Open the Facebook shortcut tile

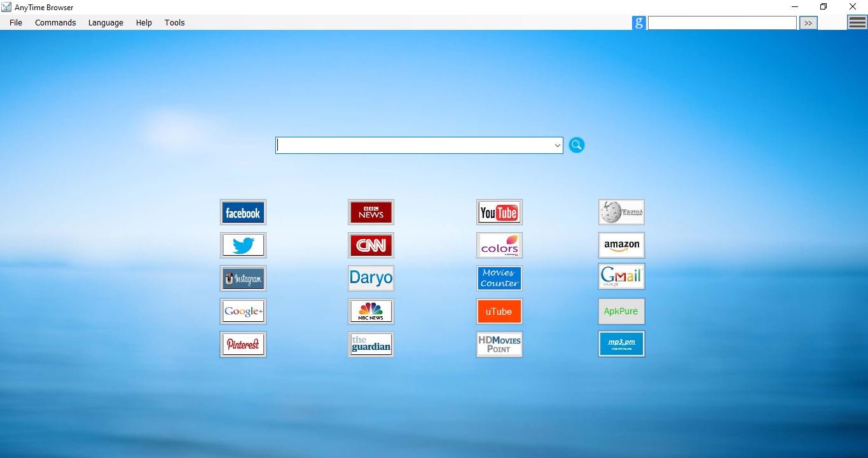tap(243, 212)
